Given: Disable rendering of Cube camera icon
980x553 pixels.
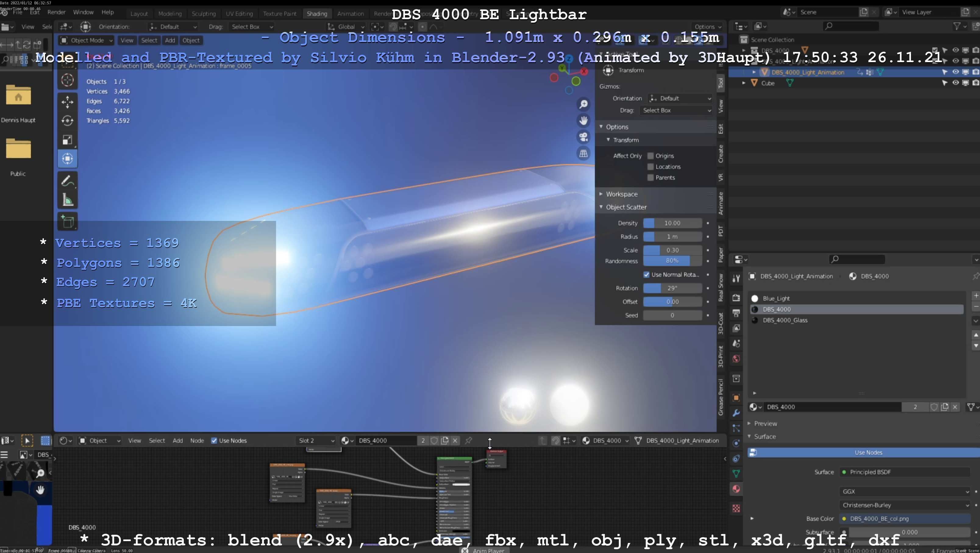Looking at the screenshot, I should pyautogui.click(x=975, y=83).
